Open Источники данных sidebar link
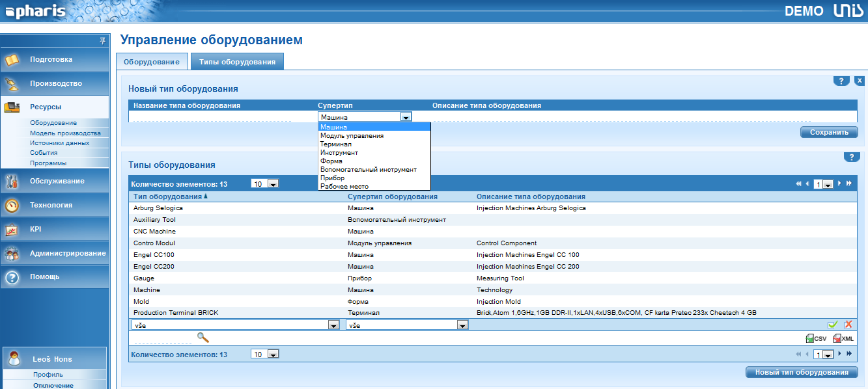This screenshot has height=389, width=868. coord(59,142)
